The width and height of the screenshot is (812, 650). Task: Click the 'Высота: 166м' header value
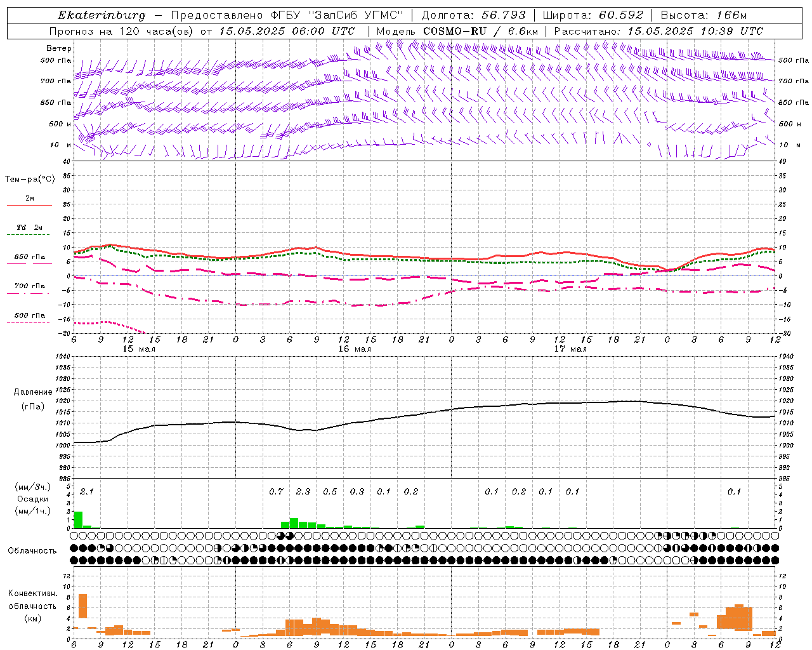point(704,15)
